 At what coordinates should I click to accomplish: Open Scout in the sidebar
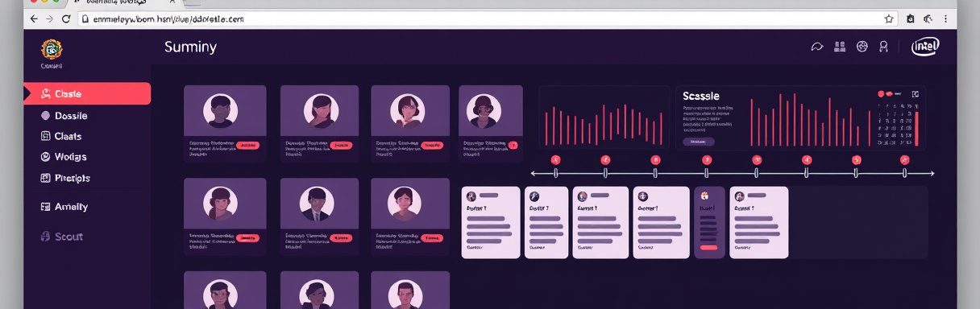[x=62, y=237]
